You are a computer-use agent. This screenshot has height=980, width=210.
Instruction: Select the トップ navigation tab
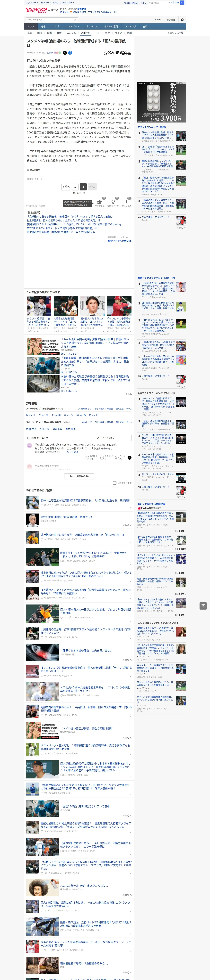tap(31, 26)
